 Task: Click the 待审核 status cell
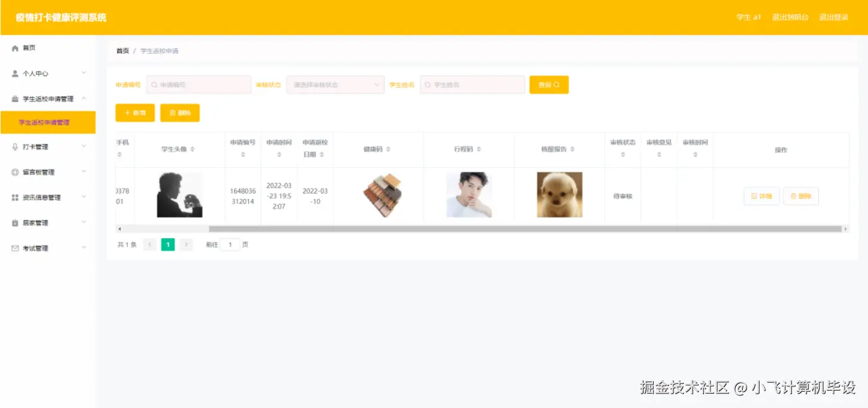tap(623, 196)
